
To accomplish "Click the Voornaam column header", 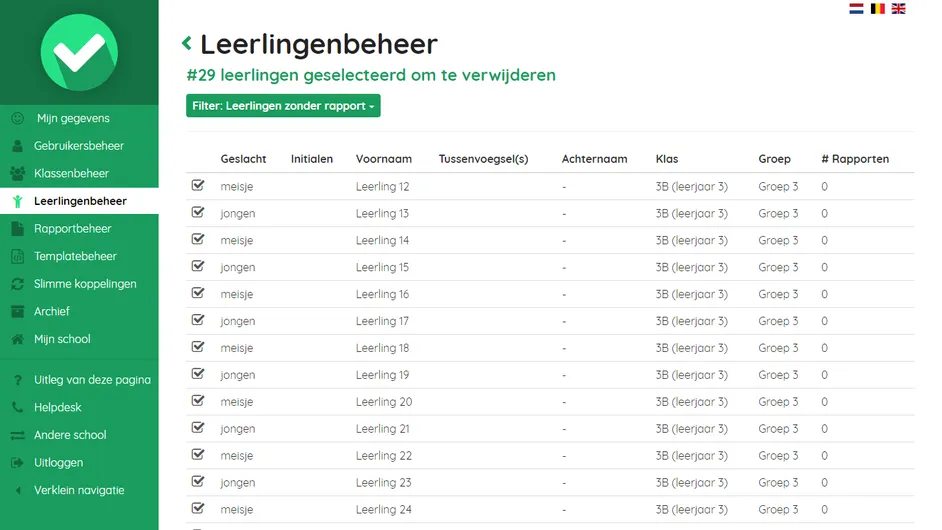I will tap(384, 159).
